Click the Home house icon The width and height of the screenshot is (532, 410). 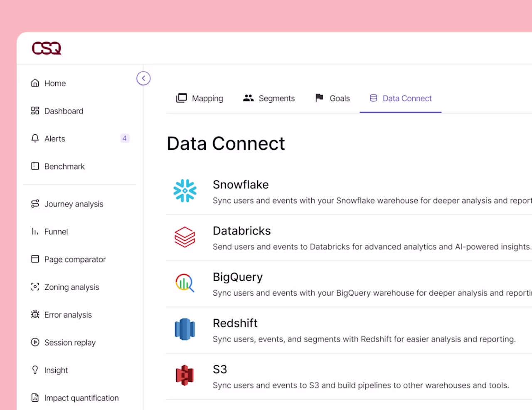point(35,83)
